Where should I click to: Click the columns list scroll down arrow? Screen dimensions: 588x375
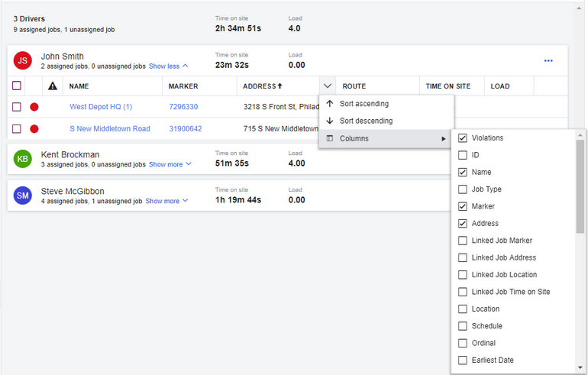click(x=580, y=367)
